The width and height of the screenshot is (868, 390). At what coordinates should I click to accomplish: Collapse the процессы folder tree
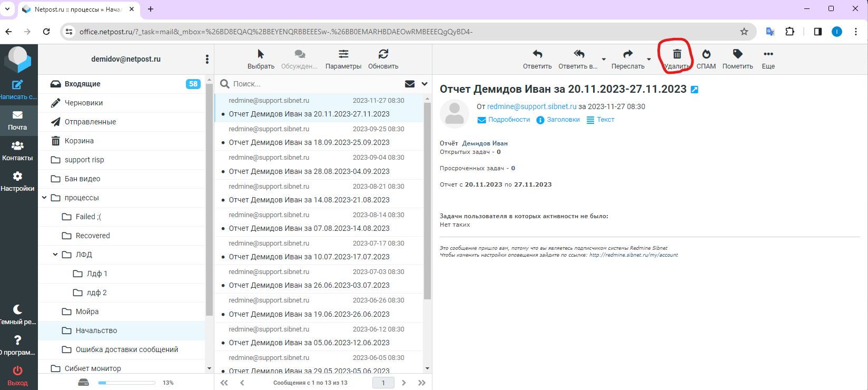[44, 198]
